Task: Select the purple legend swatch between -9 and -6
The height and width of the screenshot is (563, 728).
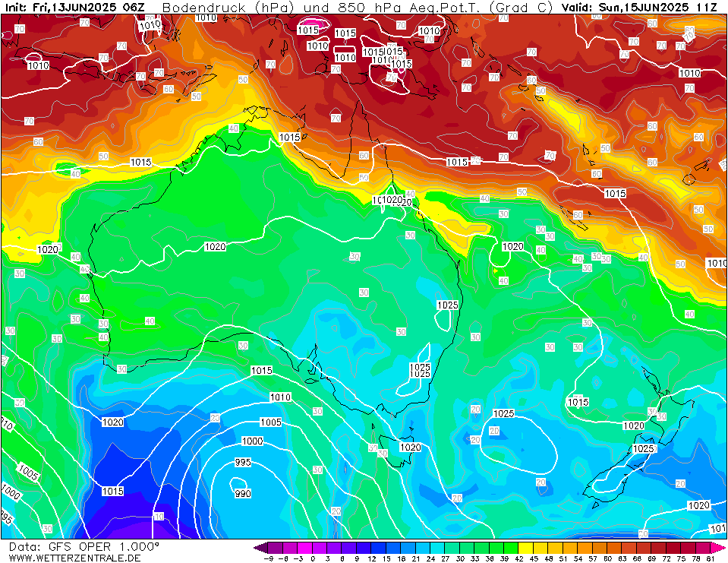Action: 276,548
